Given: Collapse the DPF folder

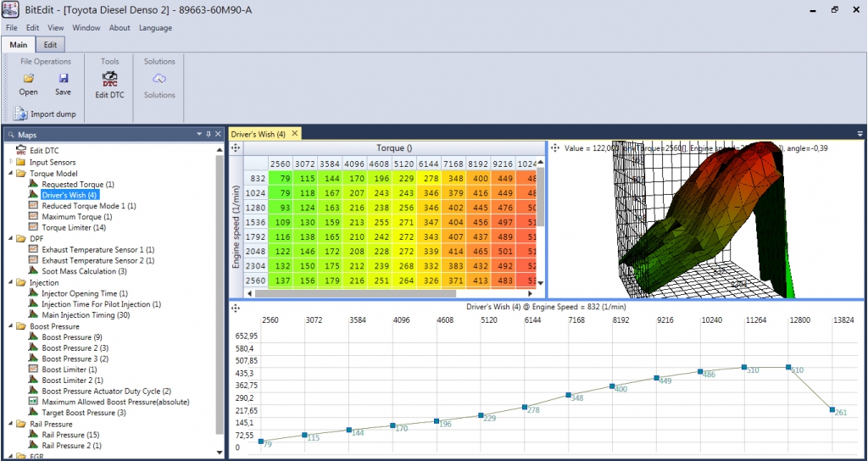Looking at the screenshot, I should click(12, 238).
